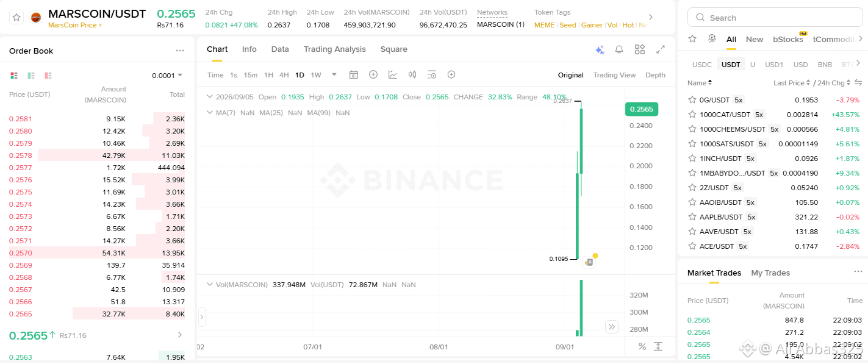
Task: Open the technical indicators line-chart icon
Action: [393, 74]
